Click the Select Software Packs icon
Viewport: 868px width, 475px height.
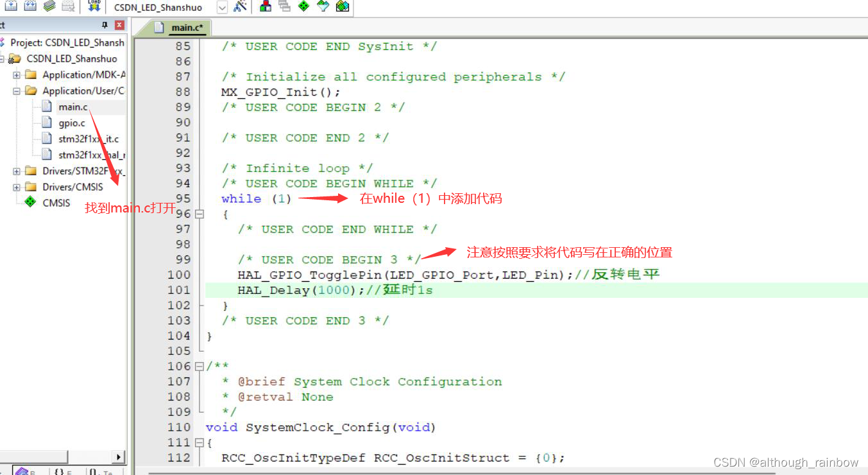(323, 7)
